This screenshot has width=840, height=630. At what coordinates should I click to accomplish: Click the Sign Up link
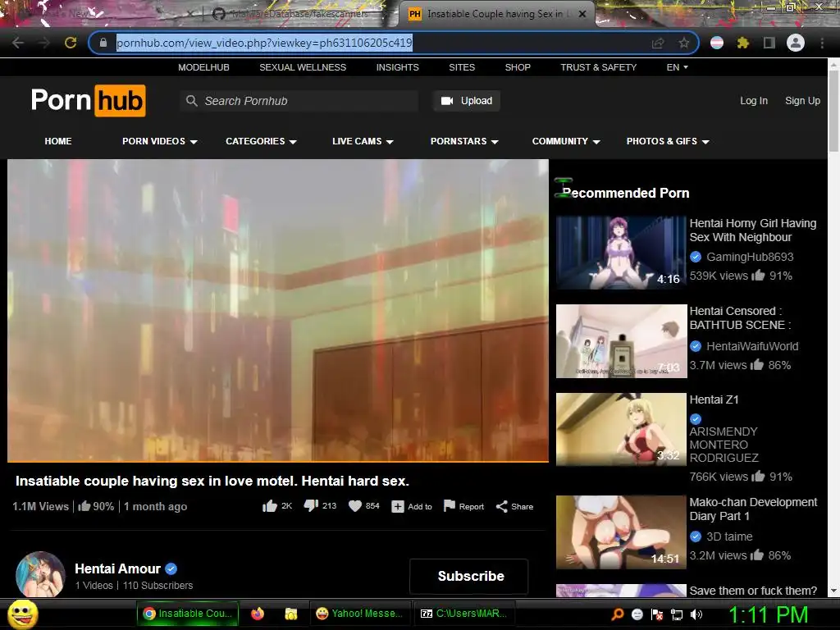802,101
